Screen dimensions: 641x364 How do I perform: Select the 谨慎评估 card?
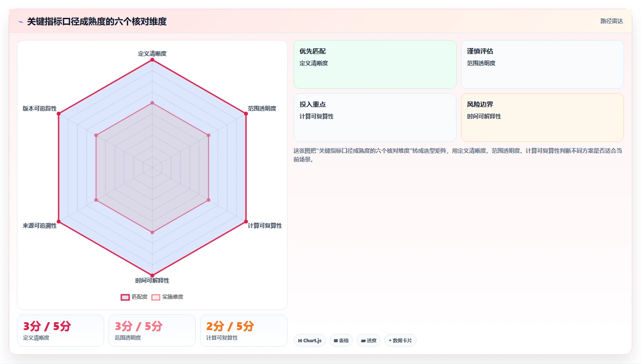[542, 64]
